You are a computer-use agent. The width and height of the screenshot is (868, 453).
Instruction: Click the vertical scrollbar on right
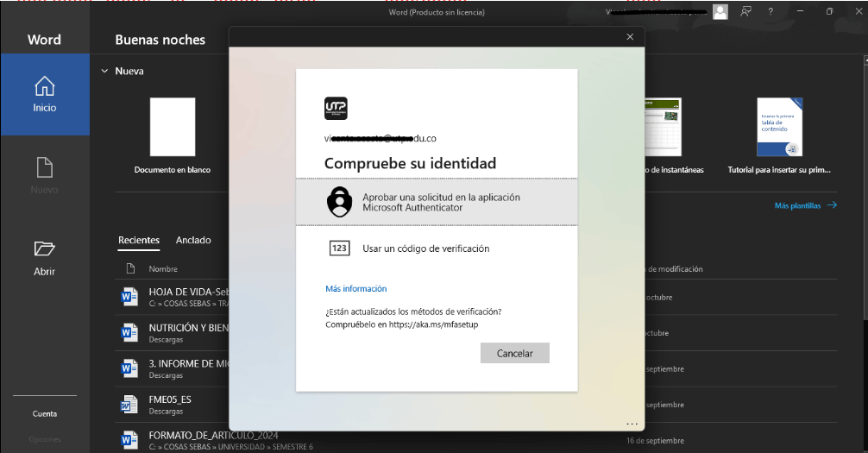865,191
